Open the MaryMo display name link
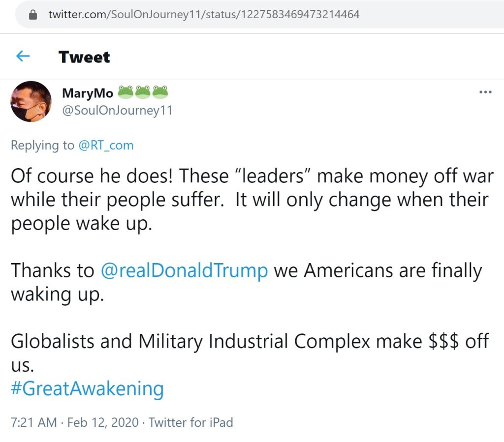 tap(88, 92)
